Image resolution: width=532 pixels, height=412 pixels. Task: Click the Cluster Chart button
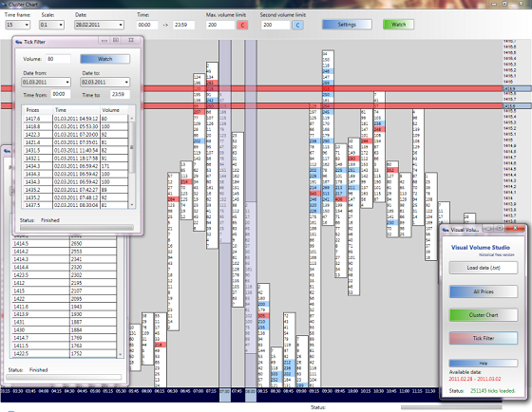[484, 315]
